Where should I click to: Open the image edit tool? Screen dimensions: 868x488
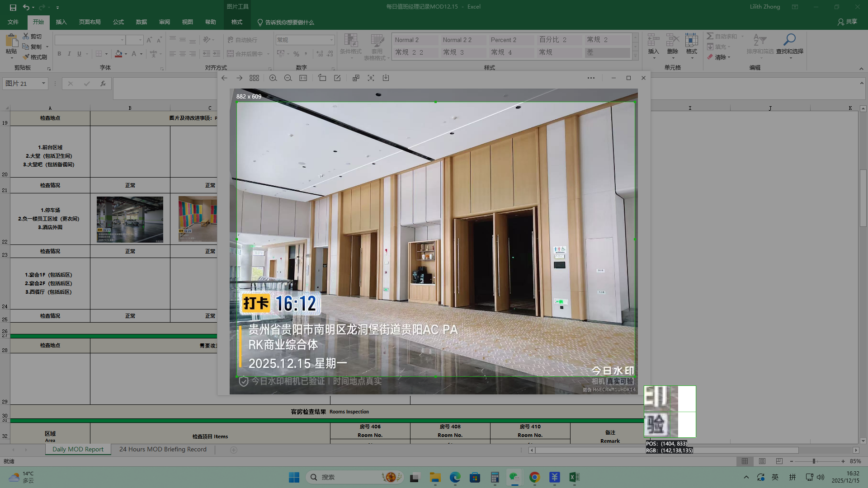(337, 78)
